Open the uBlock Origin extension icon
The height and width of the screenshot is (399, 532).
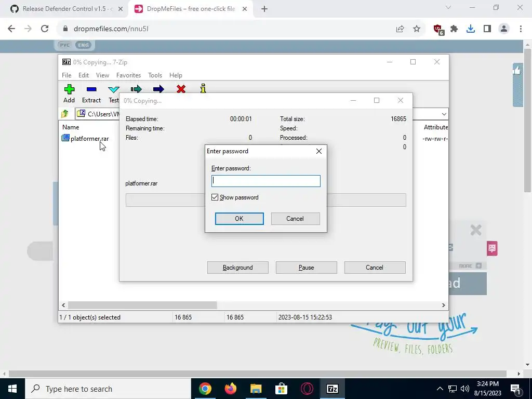click(438, 30)
